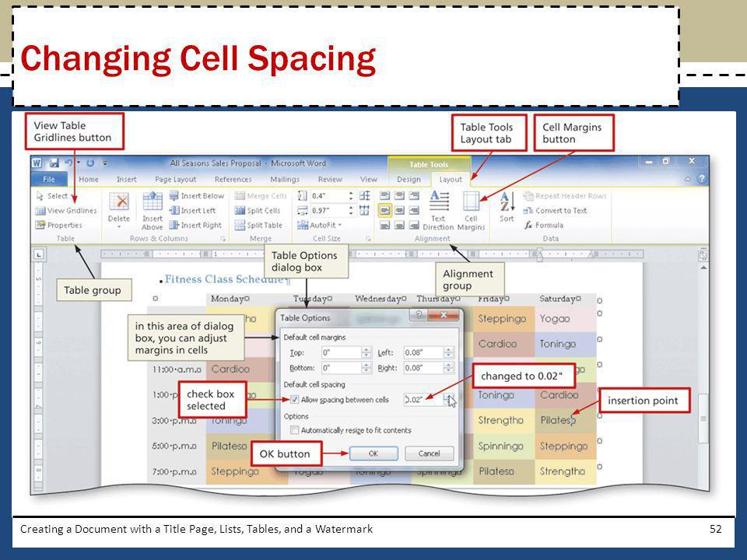
Task: Switch to Table Tools Design tab
Action: tap(409, 179)
